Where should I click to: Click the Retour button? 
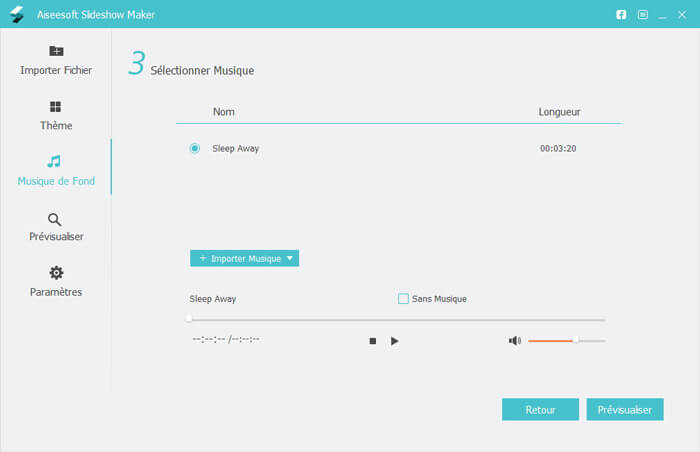coord(540,410)
